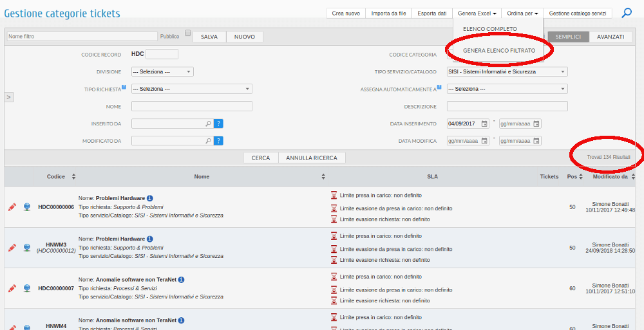Focus the Nome filtro input field

[x=82, y=36]
